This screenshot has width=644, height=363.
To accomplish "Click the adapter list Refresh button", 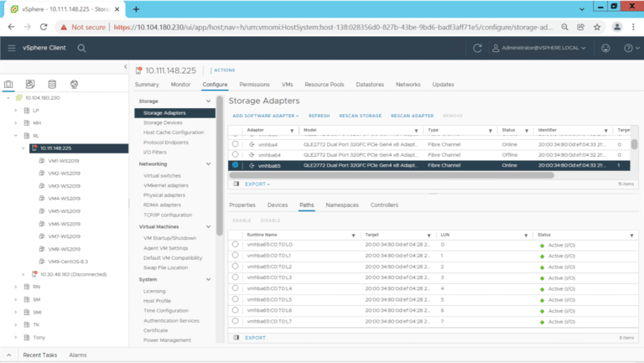I will 319,116.
